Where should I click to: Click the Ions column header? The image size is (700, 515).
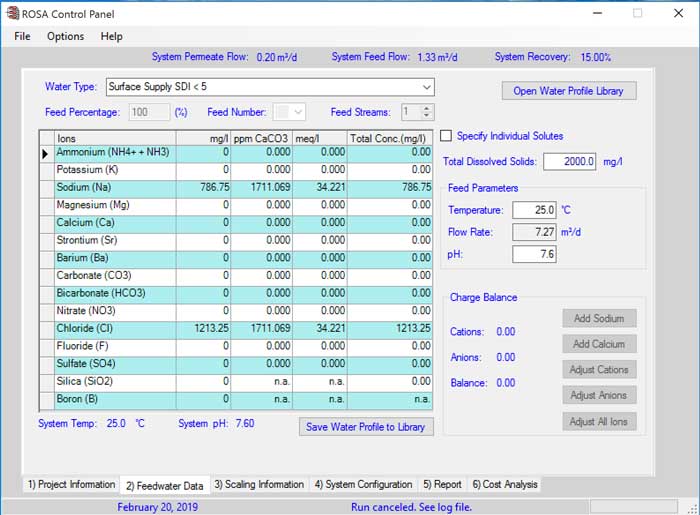point(115,138)
